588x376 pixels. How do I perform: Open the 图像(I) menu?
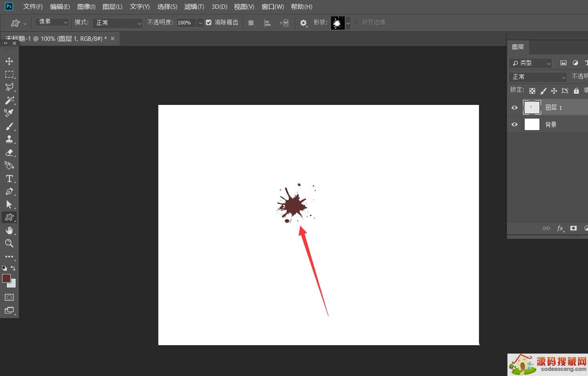(86, 7)
